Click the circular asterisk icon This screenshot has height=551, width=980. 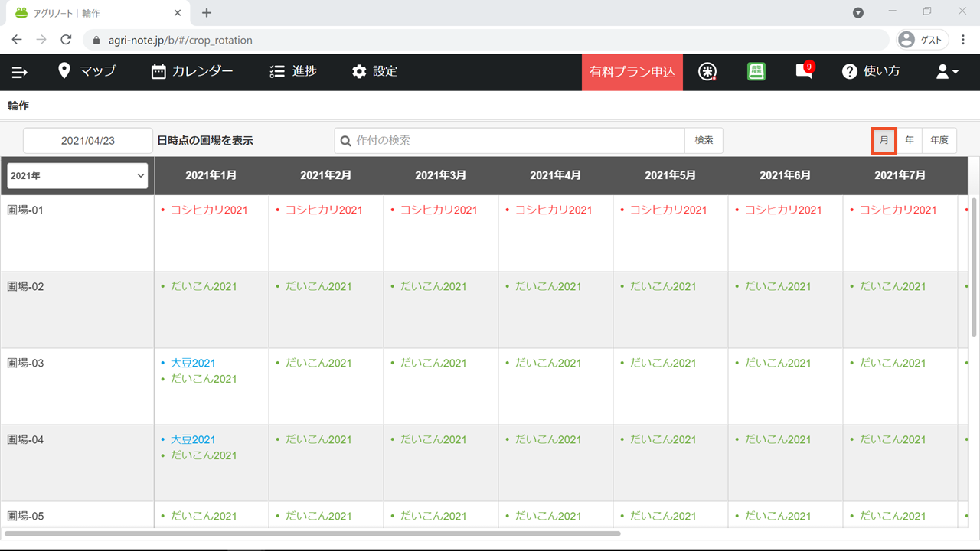pyautogui.click(x=707, y=71)
